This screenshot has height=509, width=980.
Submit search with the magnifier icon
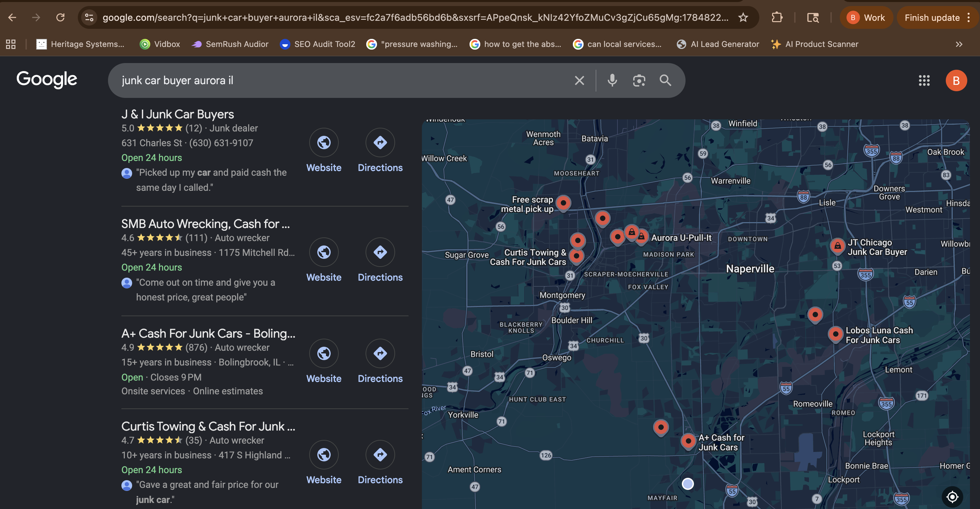pos(665,80)
